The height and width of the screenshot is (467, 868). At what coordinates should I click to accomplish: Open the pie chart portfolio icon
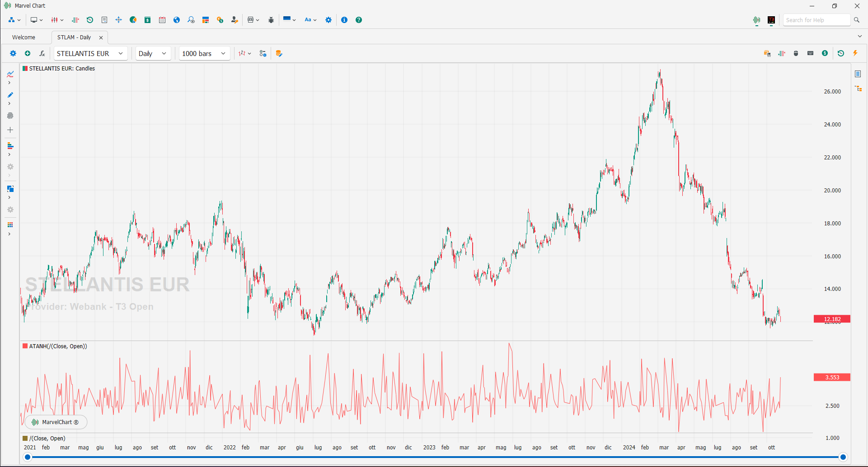(x=133, y=20)
